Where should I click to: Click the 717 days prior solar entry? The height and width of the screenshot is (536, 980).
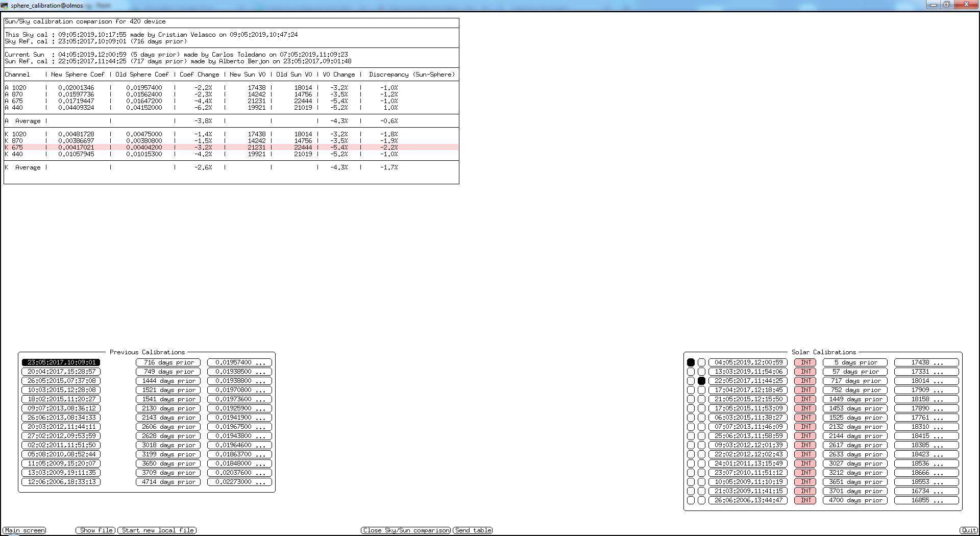(855, 381)
